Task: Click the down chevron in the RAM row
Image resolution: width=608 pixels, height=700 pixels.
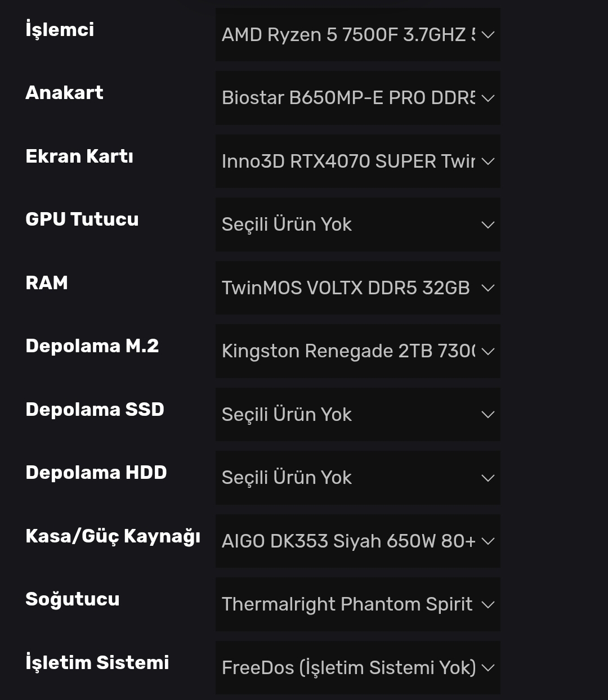Action: (x=488, y=288)
